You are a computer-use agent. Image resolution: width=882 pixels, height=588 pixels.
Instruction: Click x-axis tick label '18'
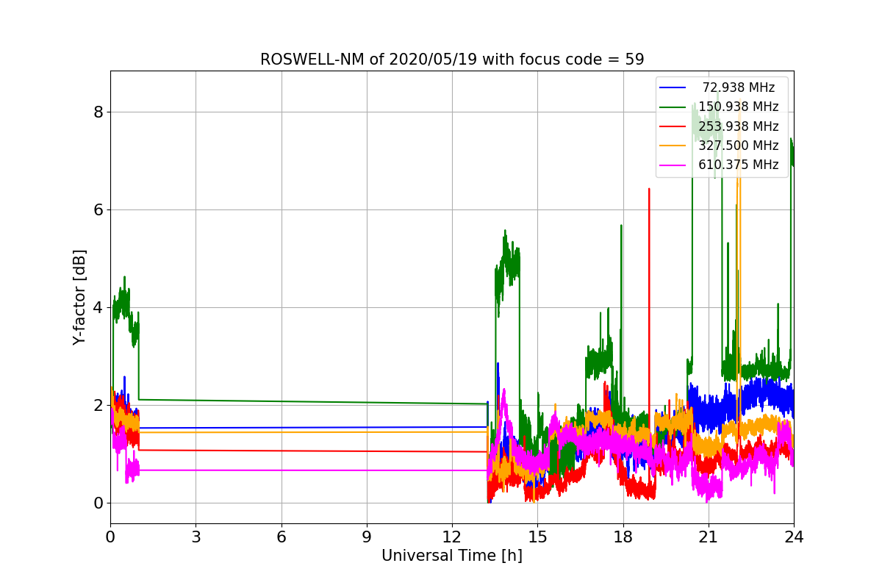[623, 537]
